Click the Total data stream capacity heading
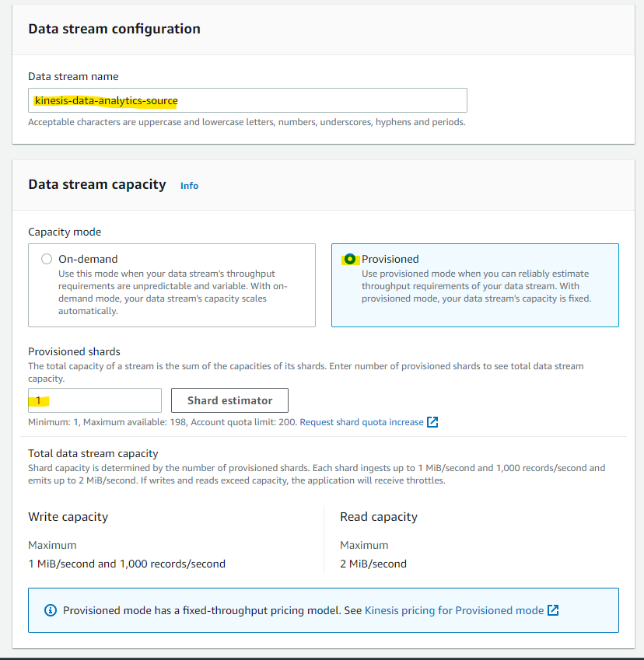Screen dimensions: 644x660 (93, 453)
